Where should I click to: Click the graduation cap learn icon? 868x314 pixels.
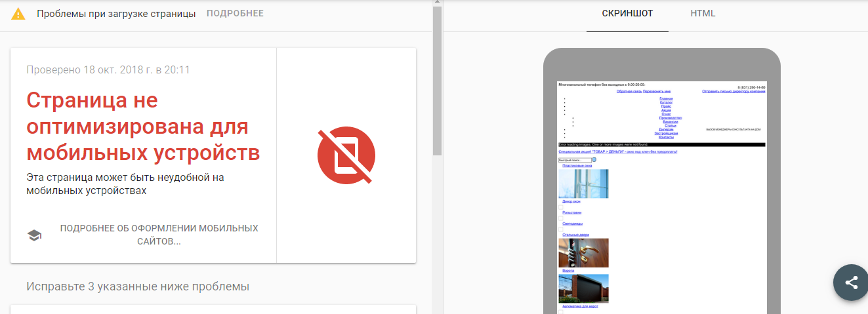pos(34,235)
